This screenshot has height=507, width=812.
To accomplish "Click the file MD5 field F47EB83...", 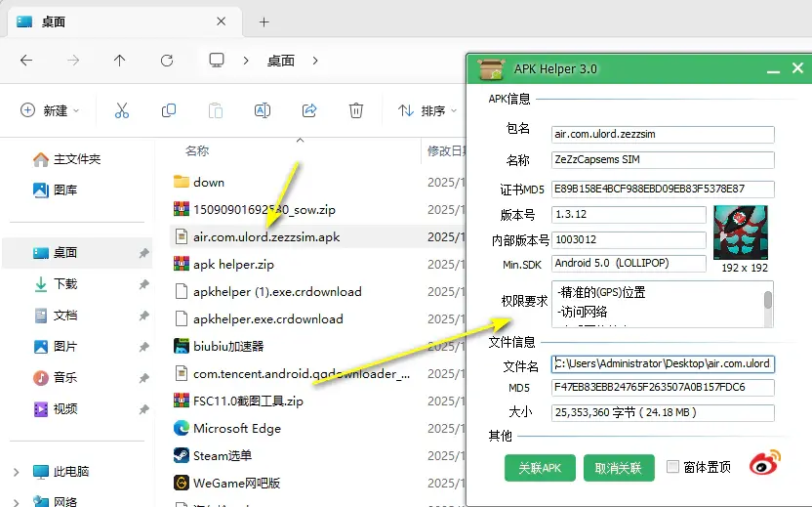I will pyautogui.click(x=663, y=387).
